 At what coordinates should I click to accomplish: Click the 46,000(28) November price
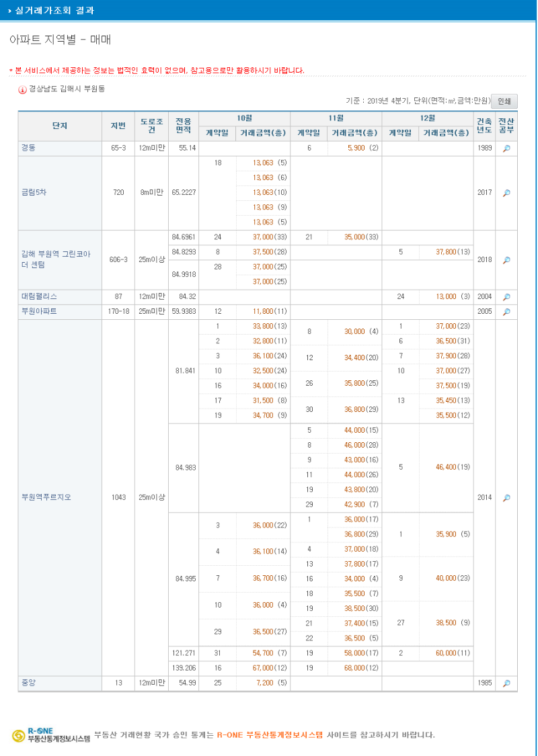click(361, 445)
